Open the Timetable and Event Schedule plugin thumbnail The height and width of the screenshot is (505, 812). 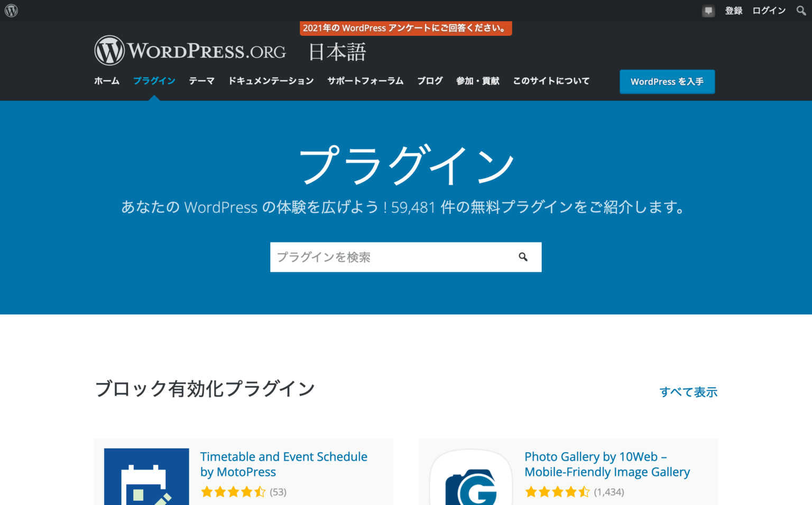click(146, 476)
